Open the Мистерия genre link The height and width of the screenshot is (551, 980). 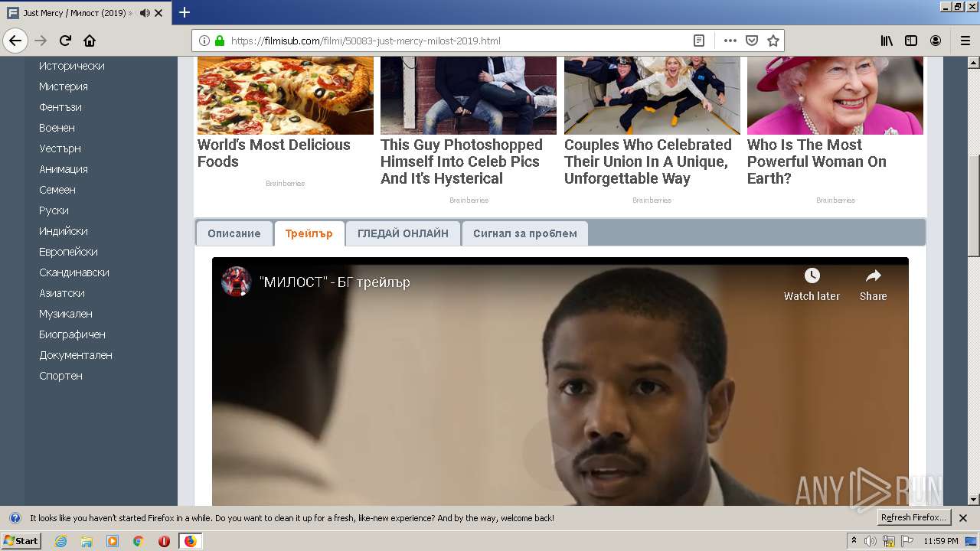[x=64, y=86]
